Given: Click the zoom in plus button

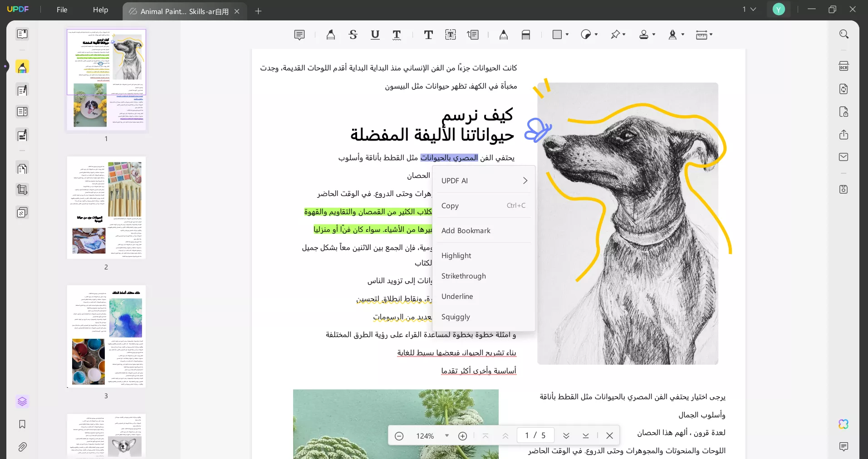Looking at the screenshot, I should pyautogui.click(x=463, y=436).
